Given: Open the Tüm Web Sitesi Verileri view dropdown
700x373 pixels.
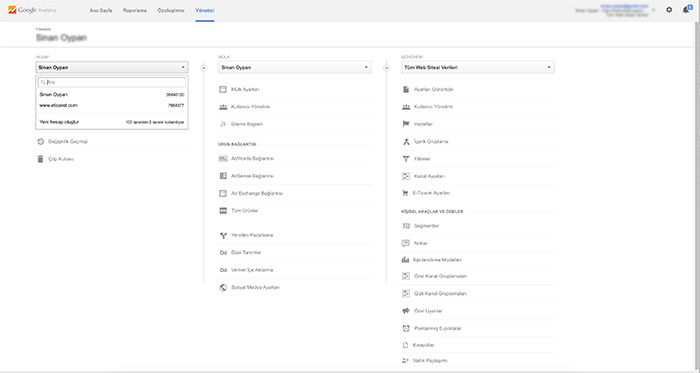Looking at the screenshot, I should [x=478, y=67].
